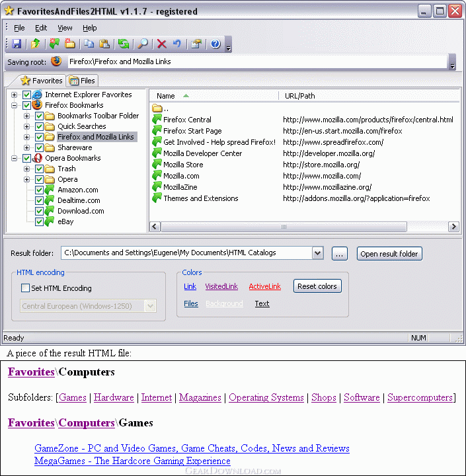This screenshot has width=466, height=476.
Task: Click the Opera Bookmarks red O icon
Action: (x=37, y=158)
